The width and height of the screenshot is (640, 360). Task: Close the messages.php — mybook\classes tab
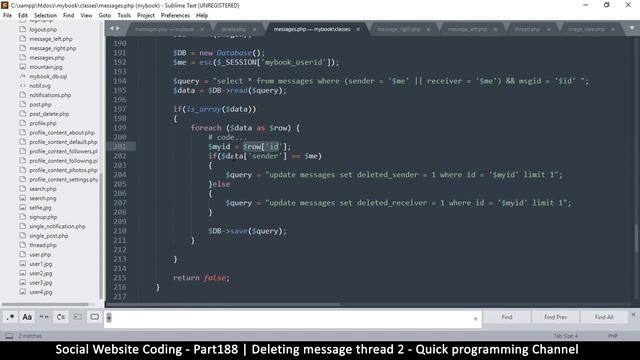358,29
